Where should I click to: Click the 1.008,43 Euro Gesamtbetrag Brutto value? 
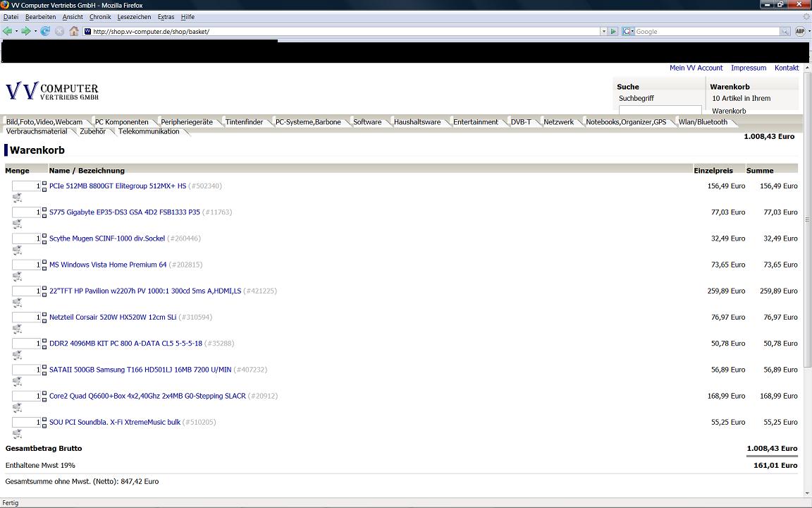[772, 448]
